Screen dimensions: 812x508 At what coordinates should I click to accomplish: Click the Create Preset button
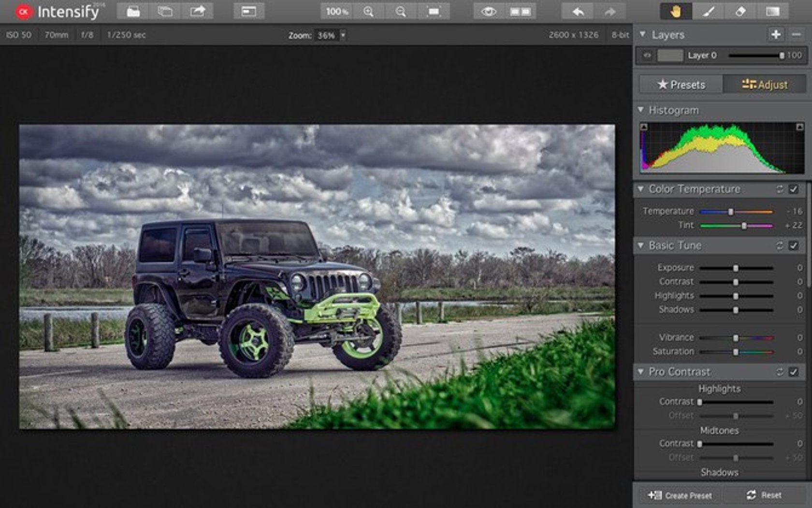680,495
